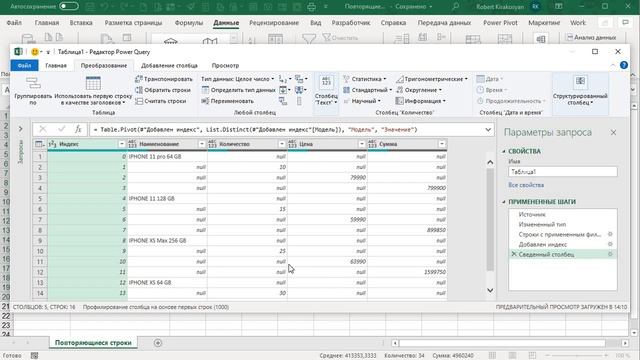Click Анализ данных in Excel ribbon
The width and height of the screenshot is (640, 360).
pos(591,38)
